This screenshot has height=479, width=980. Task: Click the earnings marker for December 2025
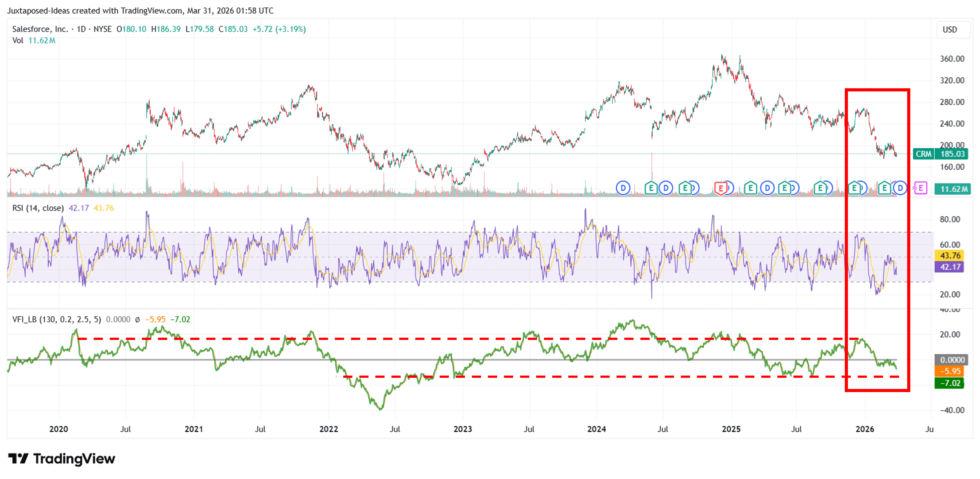coord(854,188)
